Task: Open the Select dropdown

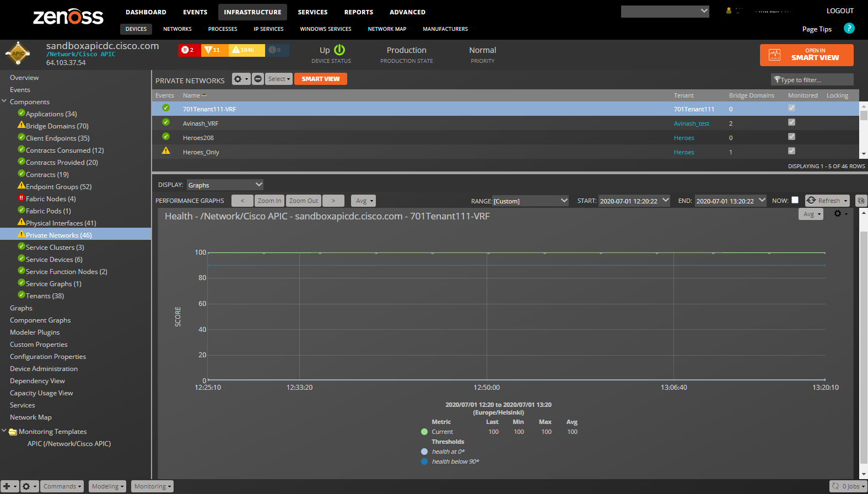Action: 279,79
